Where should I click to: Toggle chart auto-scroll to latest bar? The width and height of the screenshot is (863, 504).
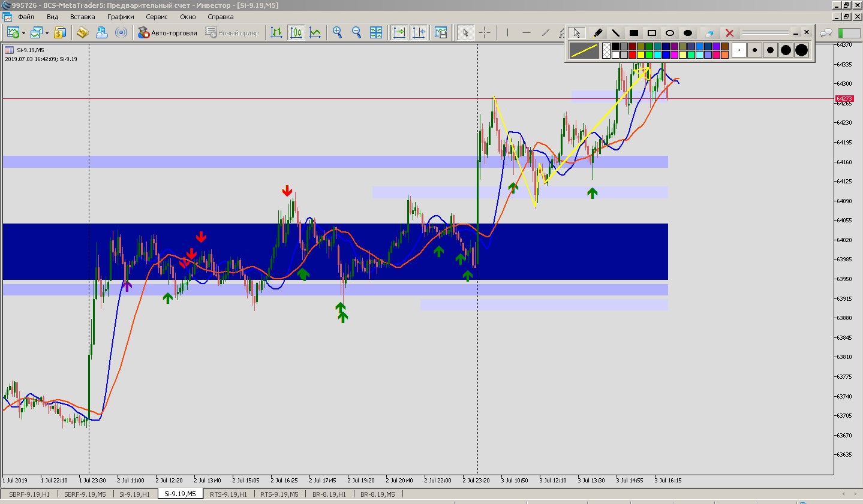click(399, 33)
